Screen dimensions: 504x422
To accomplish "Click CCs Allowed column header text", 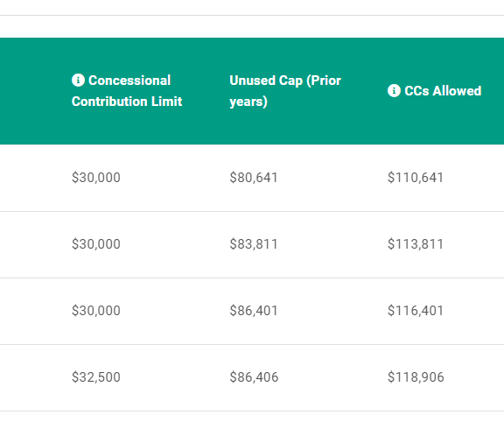I will [443, 91].
